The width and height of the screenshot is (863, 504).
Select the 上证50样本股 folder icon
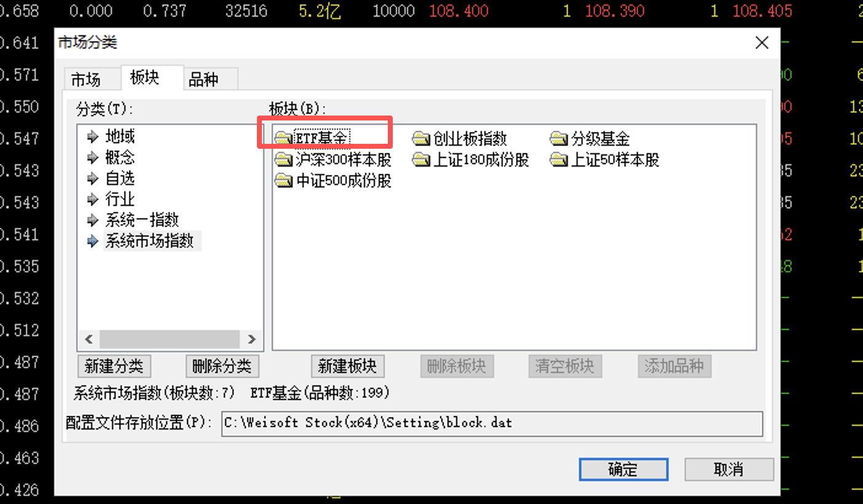click(559, 160)
